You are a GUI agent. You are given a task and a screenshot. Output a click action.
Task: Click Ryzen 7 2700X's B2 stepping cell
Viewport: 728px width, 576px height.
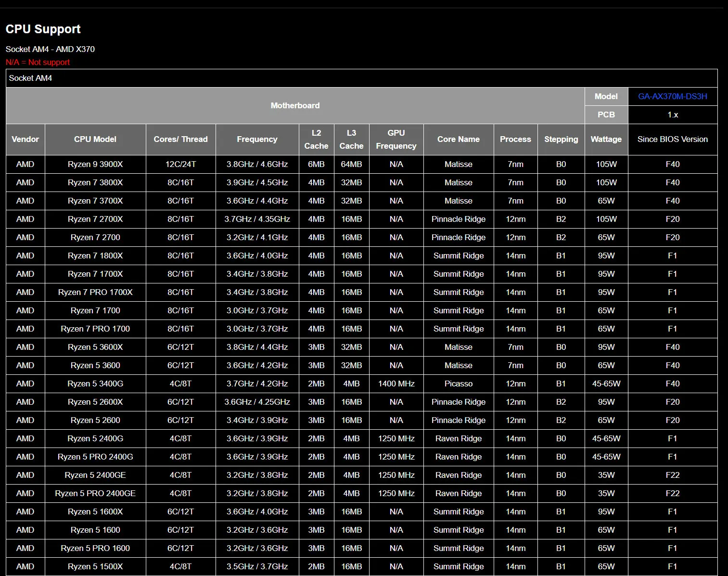point(561,219)
